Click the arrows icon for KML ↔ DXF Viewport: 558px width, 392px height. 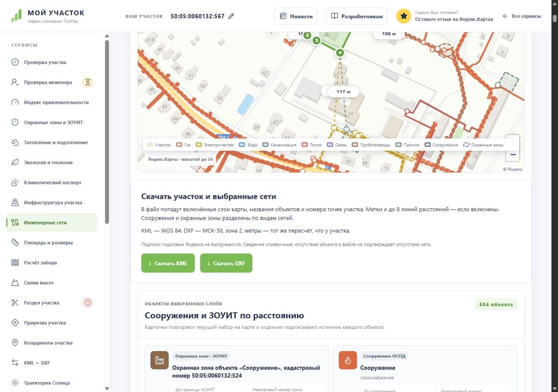coord(15,363)
